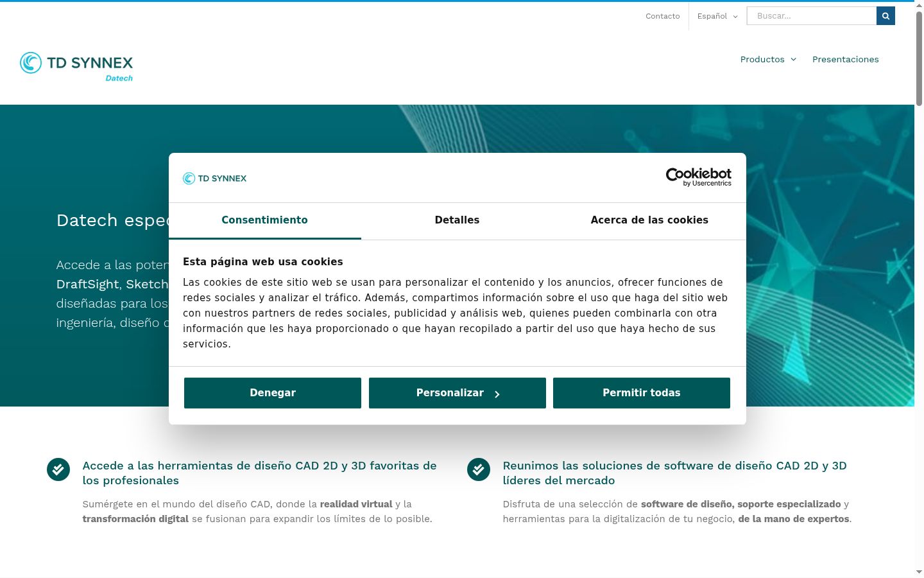Image resolution: width=924 pixels, height=578 pixels.
Task: Click the page vertical scrollbar thumb
Action: point(919,58)
